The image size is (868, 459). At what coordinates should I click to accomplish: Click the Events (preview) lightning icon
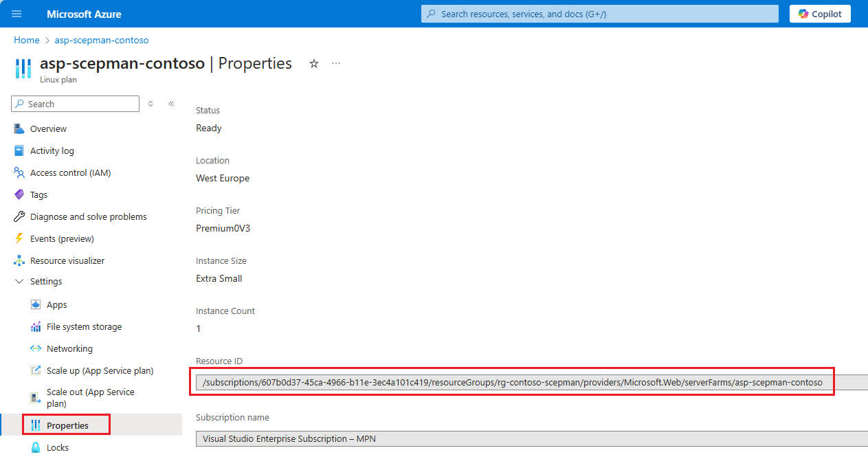tap(19, 239)
